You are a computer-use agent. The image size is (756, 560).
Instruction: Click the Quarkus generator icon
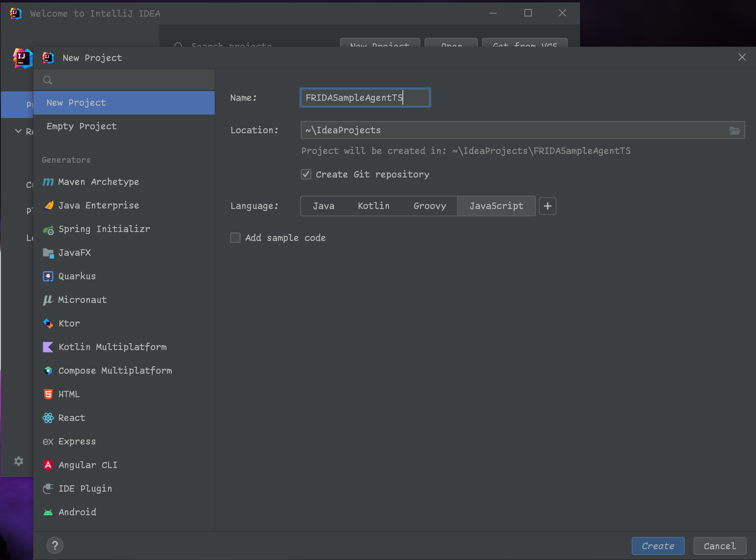(48, 276)
